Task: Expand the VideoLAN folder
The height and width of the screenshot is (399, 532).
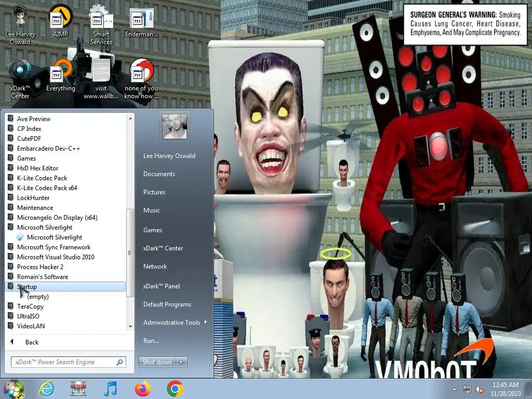Action: (x=65, y=326)
